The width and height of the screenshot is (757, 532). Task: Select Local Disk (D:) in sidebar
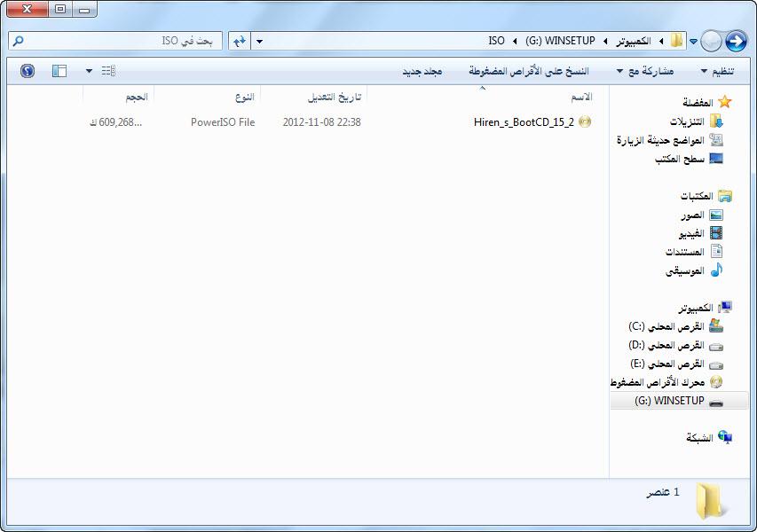(x=666, y=345)
